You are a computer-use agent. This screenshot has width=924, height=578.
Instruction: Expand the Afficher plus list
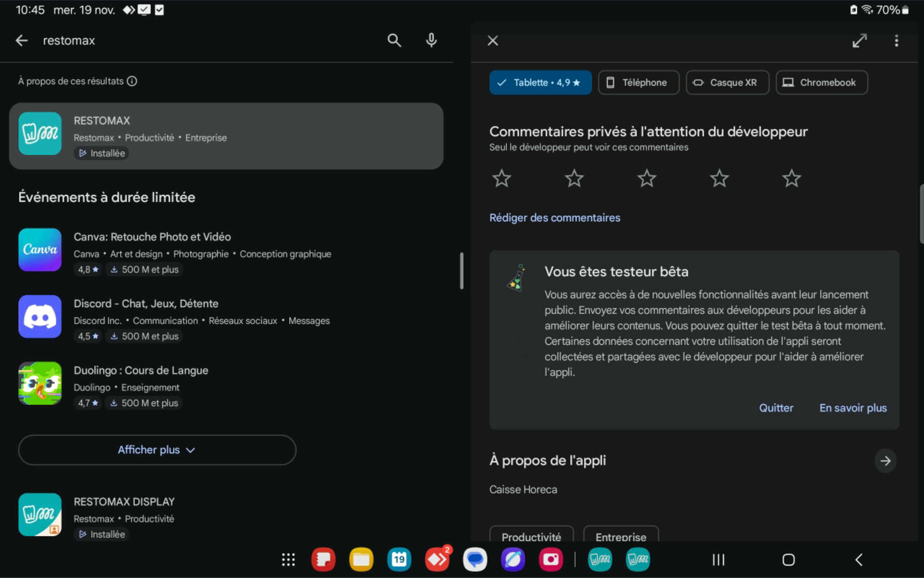157,450
